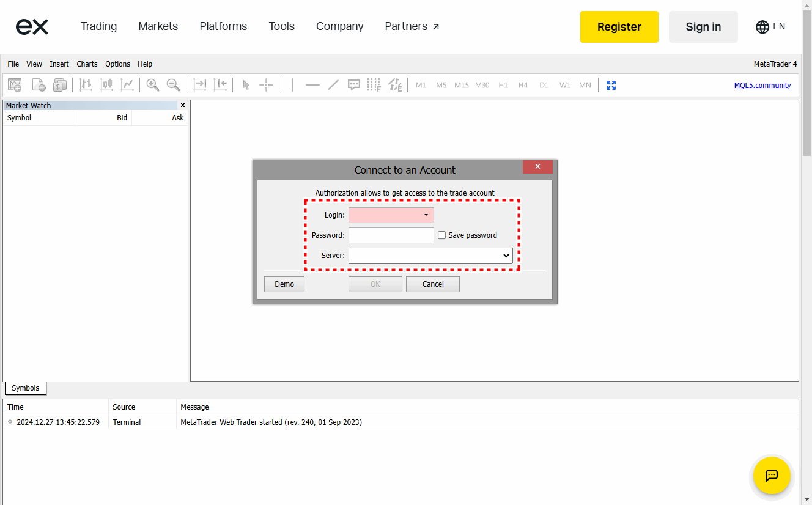Focus the Password input field
Image resolution: width=812 pixels, height=505 pixels.
point(391,235)
